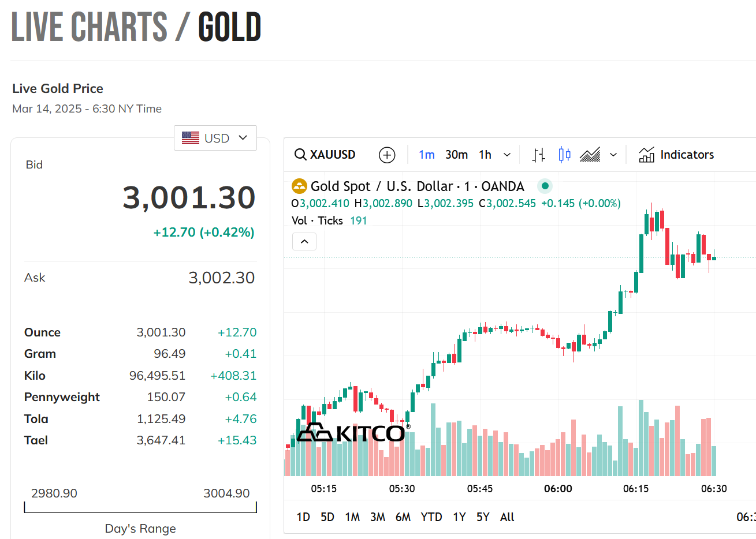
Task: Switch to the 1m interval
Action: (426, 155)
